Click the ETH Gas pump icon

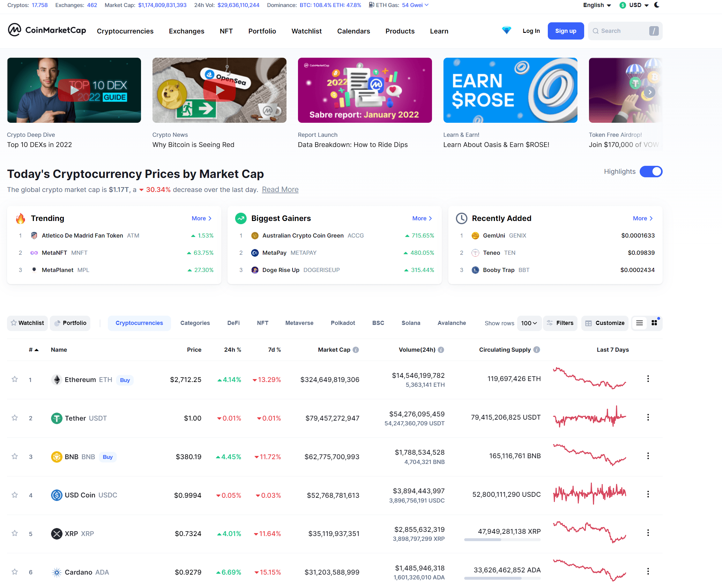371,5
